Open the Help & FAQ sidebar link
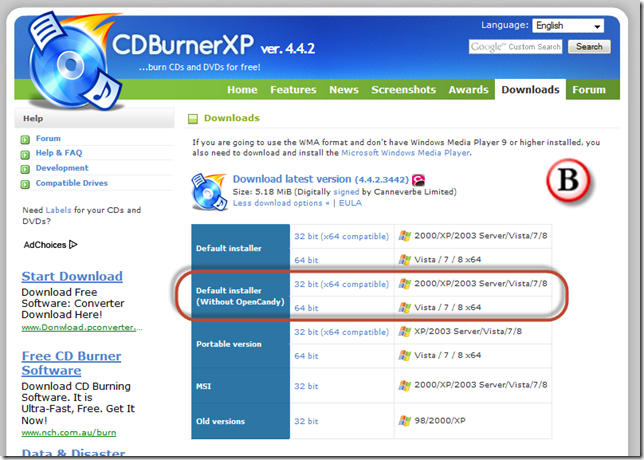This screenshot has height=460, width=644. pyautogui.click(x=59, y=153)
